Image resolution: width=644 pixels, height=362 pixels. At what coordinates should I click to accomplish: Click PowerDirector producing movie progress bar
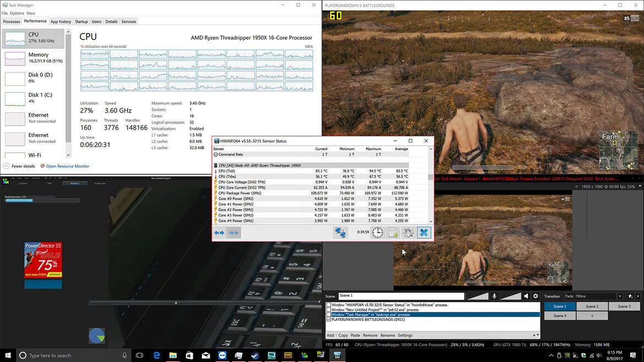42,200
